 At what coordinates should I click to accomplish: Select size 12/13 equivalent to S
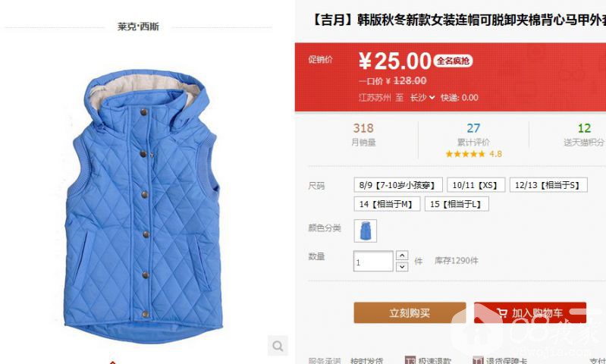point(548,185)
